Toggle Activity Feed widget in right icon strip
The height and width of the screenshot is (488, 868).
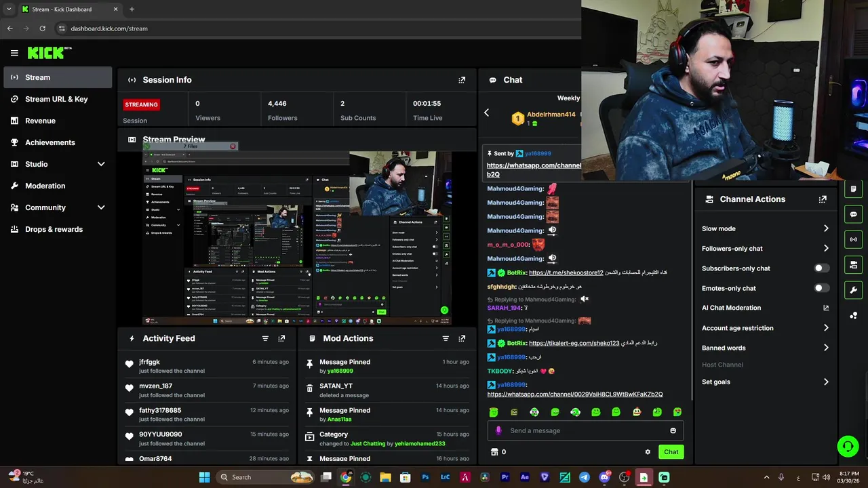pos(853,189)
